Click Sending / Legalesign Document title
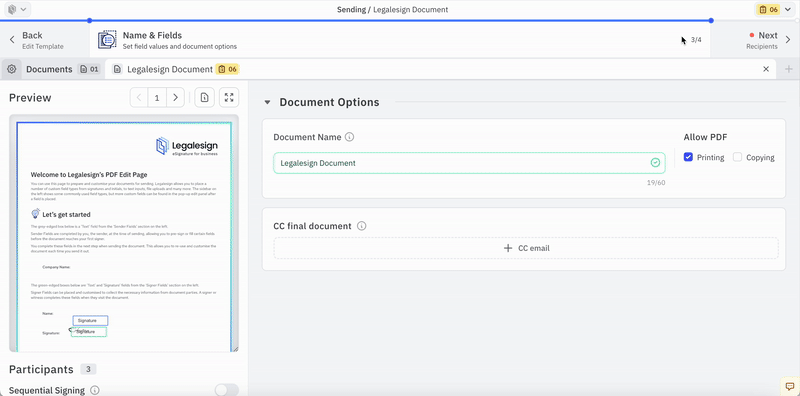 (x=392, y=9)
